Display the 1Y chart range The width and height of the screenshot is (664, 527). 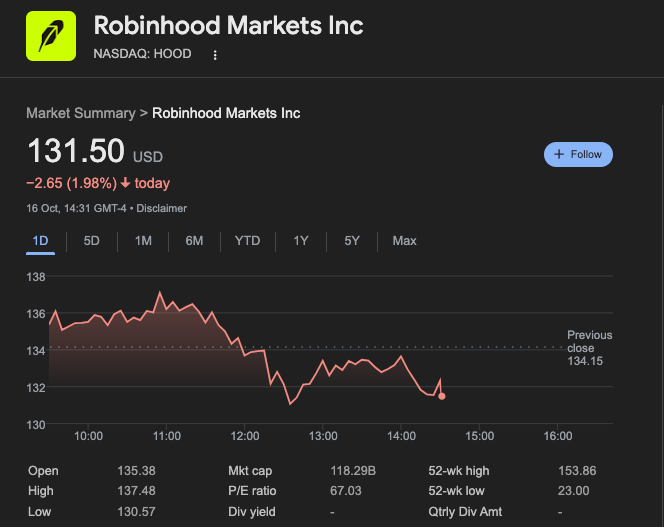[301, 241]
